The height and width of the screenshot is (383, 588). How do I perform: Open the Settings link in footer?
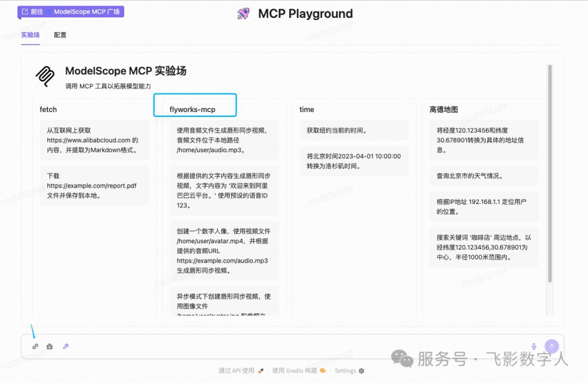pos(349,370)
